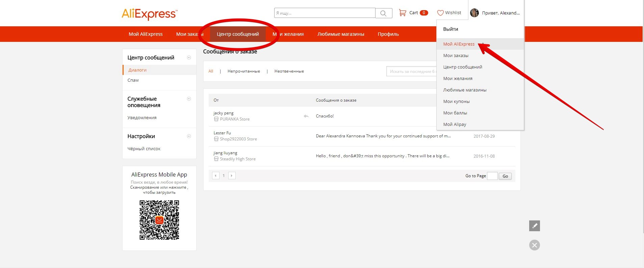Click the reply arrow on jacky peng message
Viewport: 644px width, 268px height.
(306, 116)
